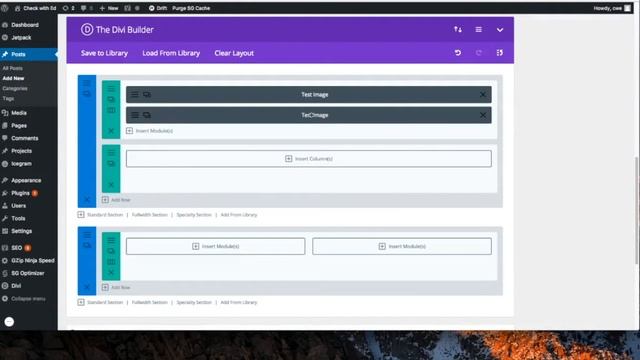Clone the Test Image module
The image size is (640, 360).
(x=147, y=94)
